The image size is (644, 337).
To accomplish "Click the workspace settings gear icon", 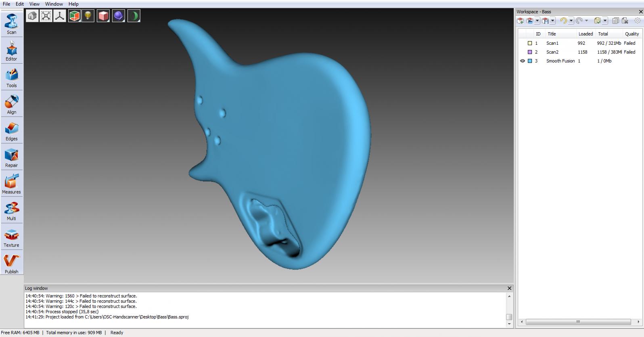I will pyautogui.click(x=638, y=21).
